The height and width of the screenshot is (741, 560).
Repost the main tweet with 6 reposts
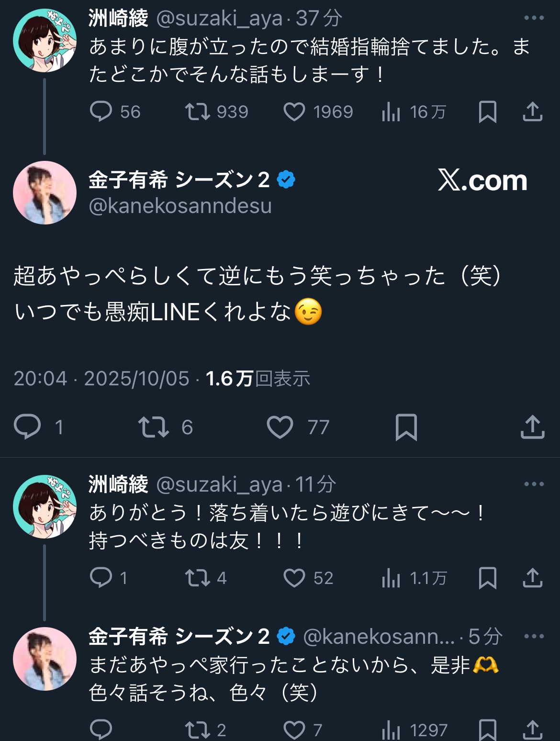click(153, 427)
